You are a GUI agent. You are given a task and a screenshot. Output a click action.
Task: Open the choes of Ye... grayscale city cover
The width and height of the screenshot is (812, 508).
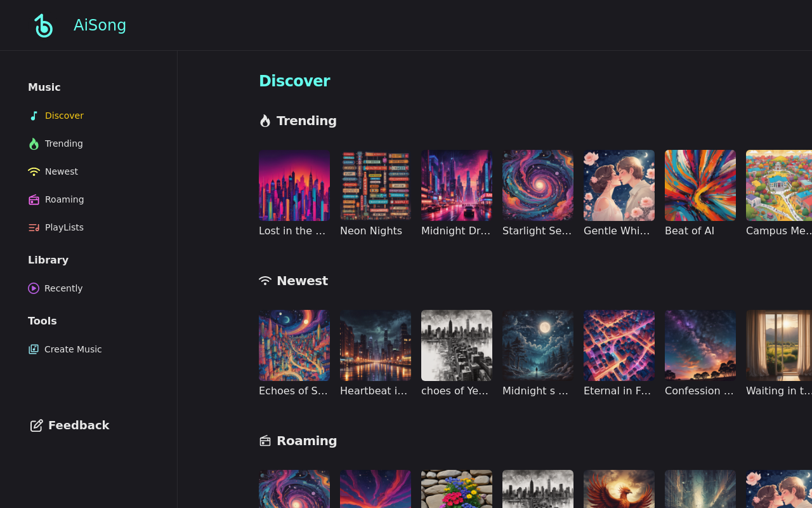coord(457,345)
